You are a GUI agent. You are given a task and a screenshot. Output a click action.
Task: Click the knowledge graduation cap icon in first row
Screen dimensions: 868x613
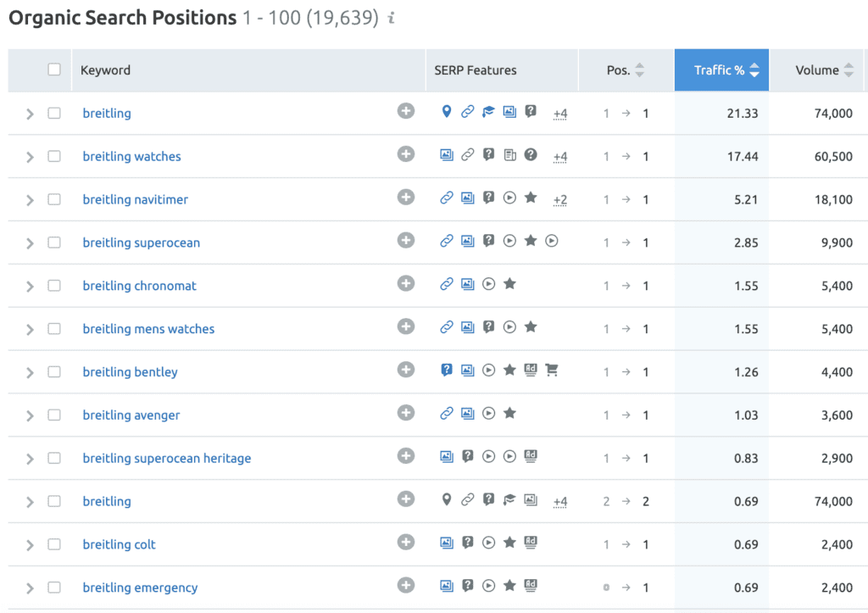[x=488, y=112]
